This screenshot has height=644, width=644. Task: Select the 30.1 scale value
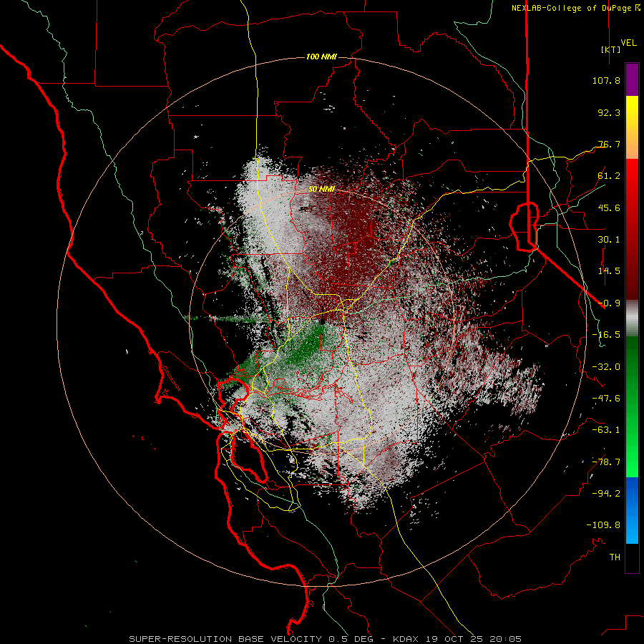609,240
